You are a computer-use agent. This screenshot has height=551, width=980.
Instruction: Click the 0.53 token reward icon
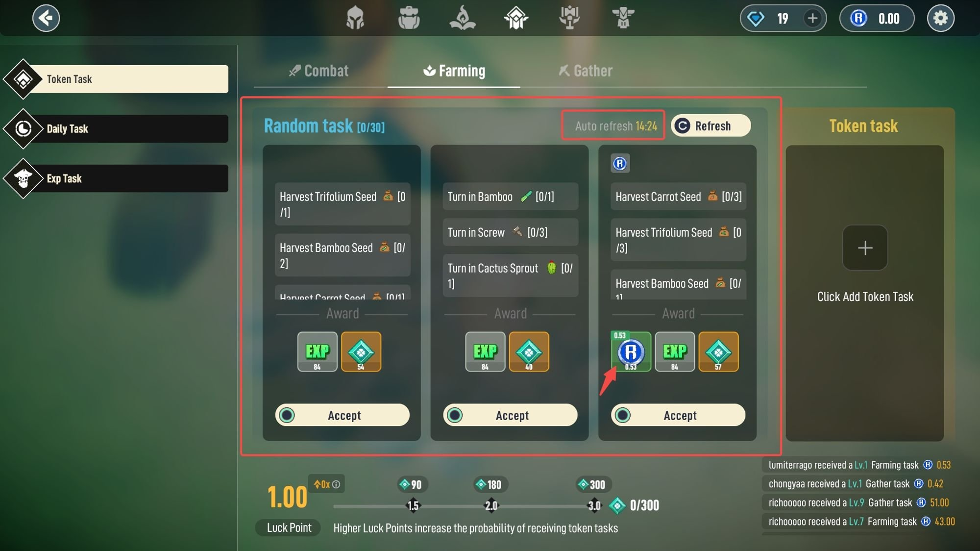(x=631, y=351)
